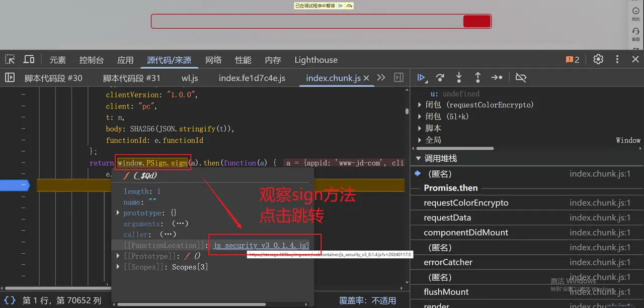The height and width of the screenshot is (308, 644).
Task: Open the wl.js file tab
Action: pyautogui.click(x=190, y=78)
